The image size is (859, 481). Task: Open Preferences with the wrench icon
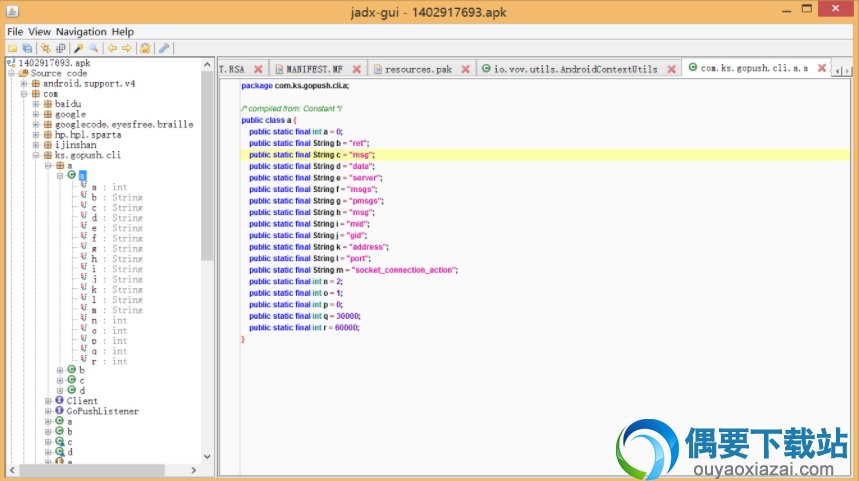click(164, 48)
